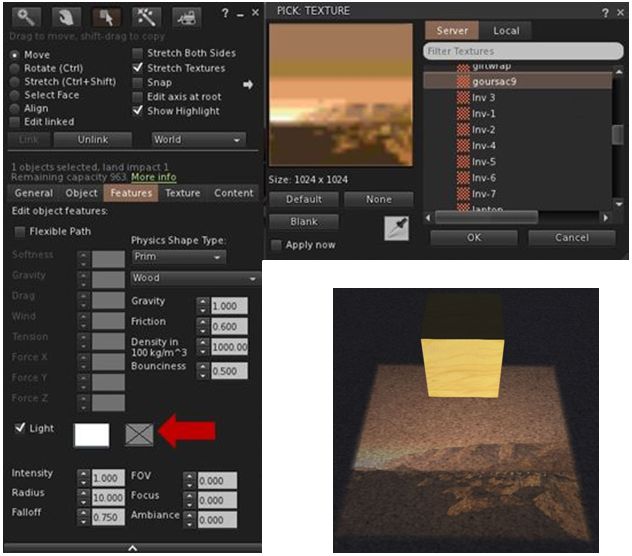Click the eyedropper icon in texture picker
Screen dimensions: 632x556
(x=396, y=228)
